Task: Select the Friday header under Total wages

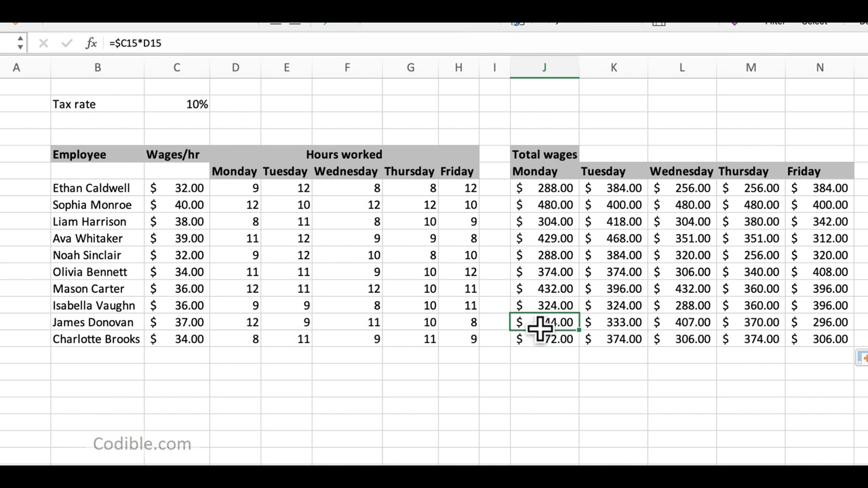Action: 820,171
